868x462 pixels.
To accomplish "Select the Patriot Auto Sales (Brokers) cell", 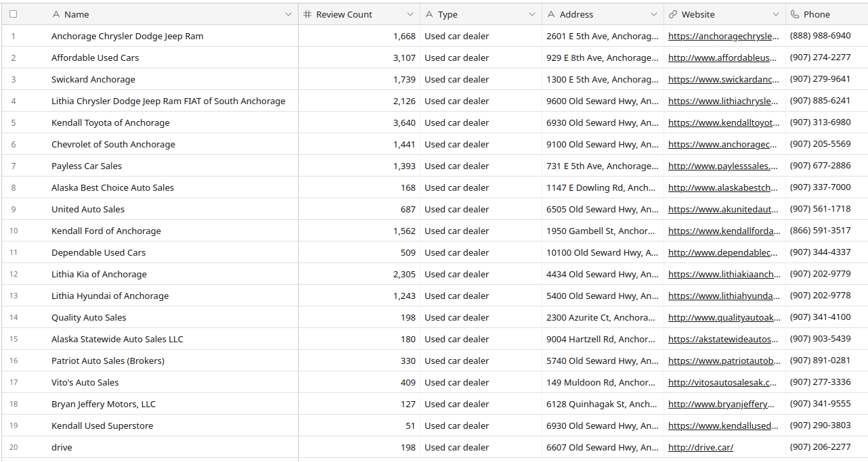I will pyautogui.click(x=173, y=361).
